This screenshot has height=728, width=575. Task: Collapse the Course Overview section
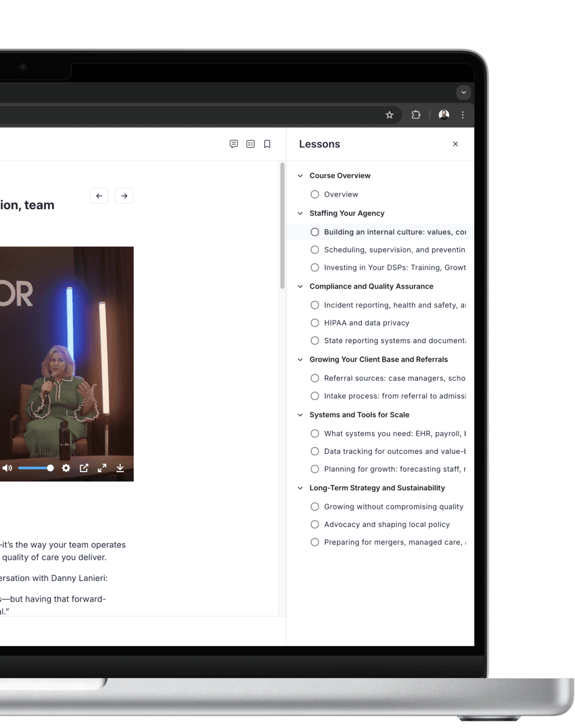(x=300, y=176)
